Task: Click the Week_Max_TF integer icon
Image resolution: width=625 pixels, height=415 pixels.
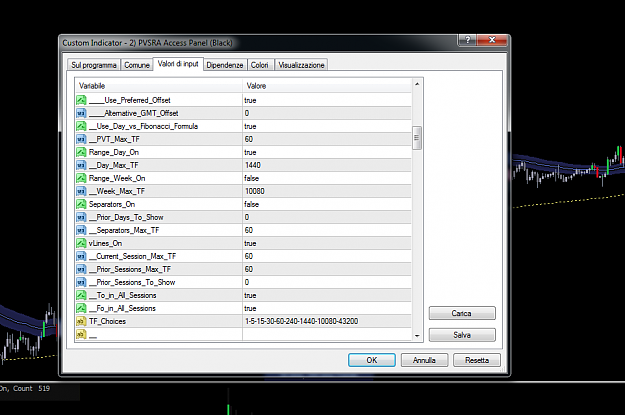Action: 81,191
